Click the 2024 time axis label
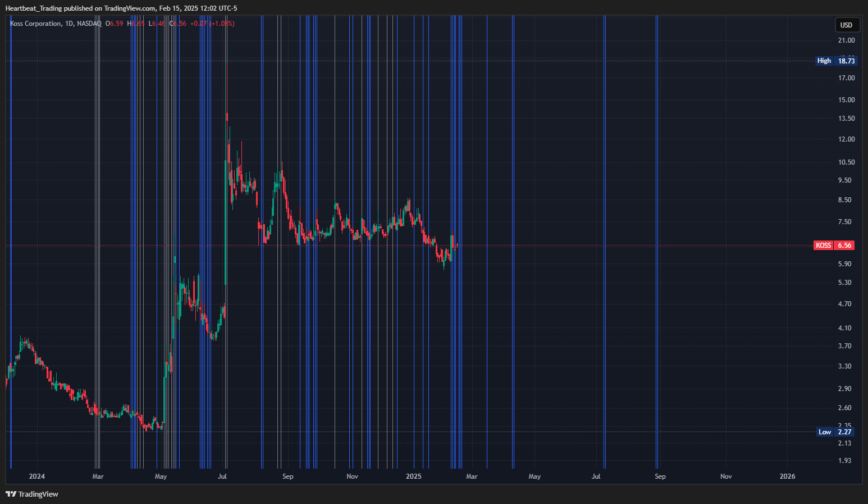Screen dimensions: 868x504 (37, 476)
